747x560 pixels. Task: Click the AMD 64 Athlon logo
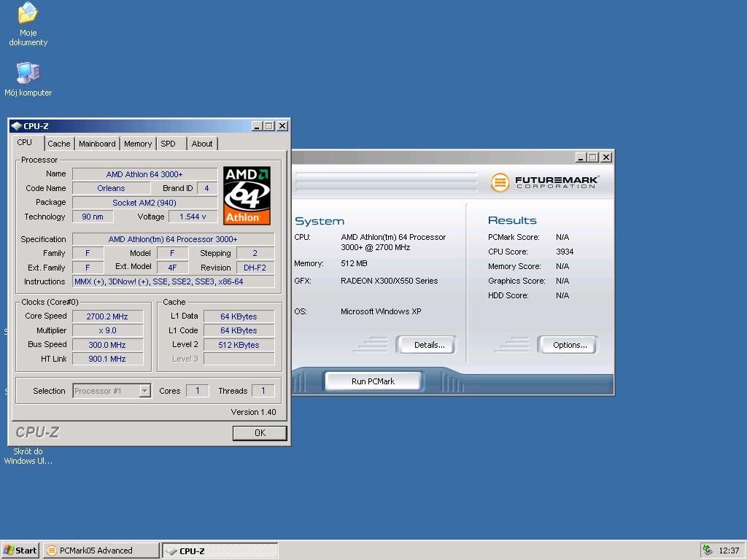(x=247, y=195)
